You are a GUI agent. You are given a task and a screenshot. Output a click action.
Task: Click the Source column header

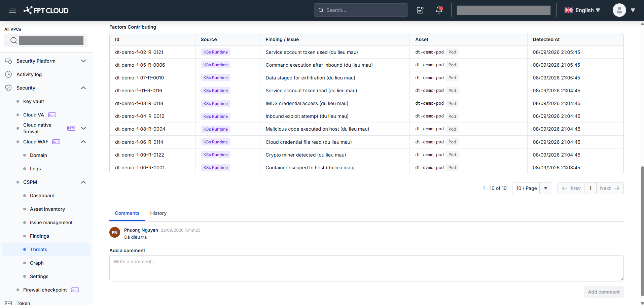(x=209, y=39)
